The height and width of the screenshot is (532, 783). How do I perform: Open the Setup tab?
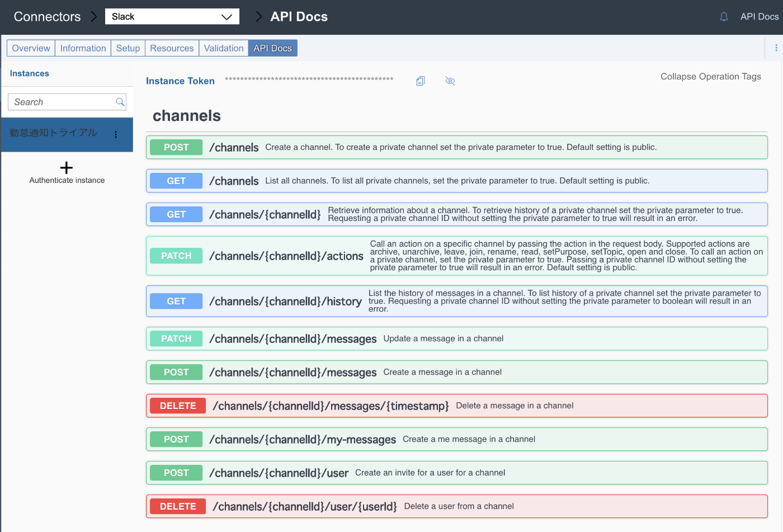pyautogui.click(x=128, y=48)
